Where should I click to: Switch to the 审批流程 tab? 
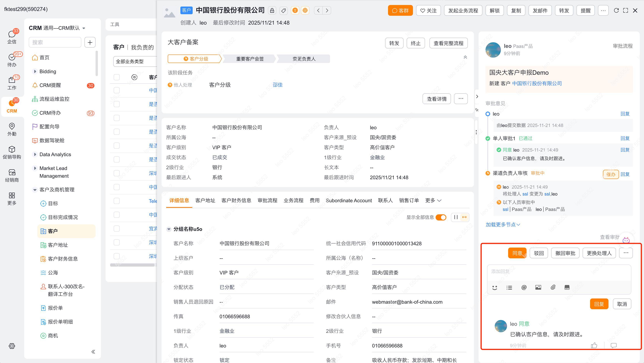tap(267, 200)
